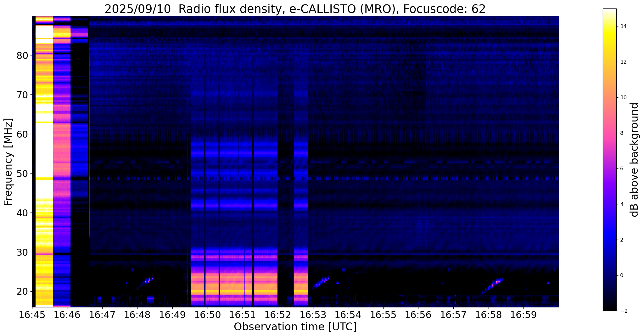644x336 pixels.
Task: Click the 50 MHz frequency tick label
Action: pyautogui.click(x=22, y=174)
